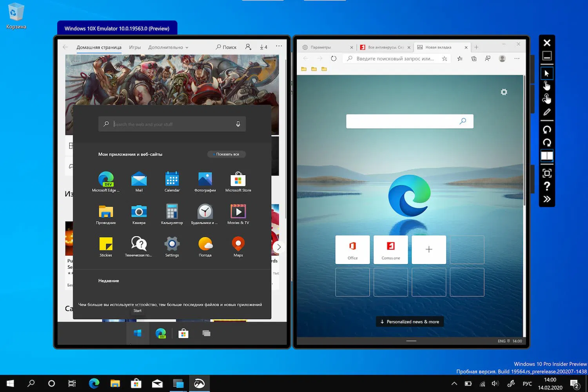The height and width of the screenshot is (392, 588).
Task: Open the Edge more options menu
Action: pos(517,58)
